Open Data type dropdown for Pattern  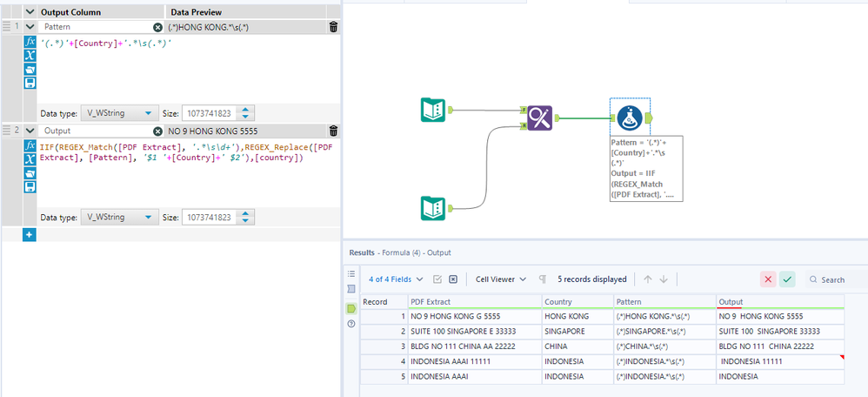(x=119, y=113)
